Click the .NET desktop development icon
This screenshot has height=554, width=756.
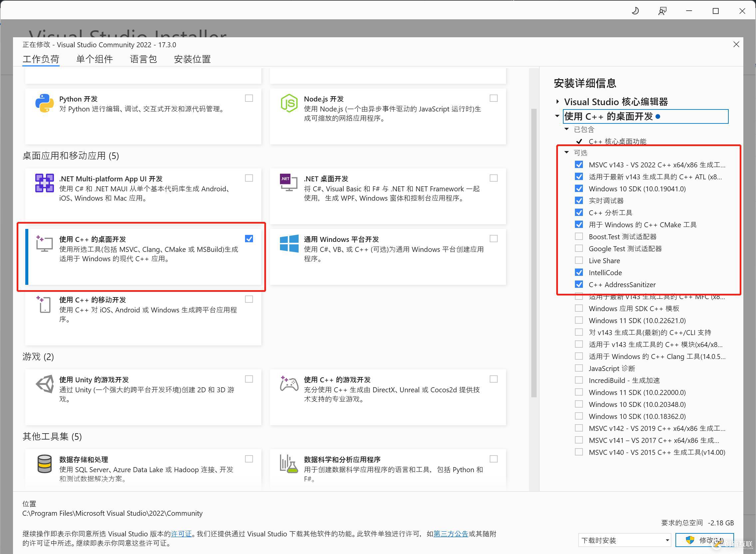click(289, 182)
